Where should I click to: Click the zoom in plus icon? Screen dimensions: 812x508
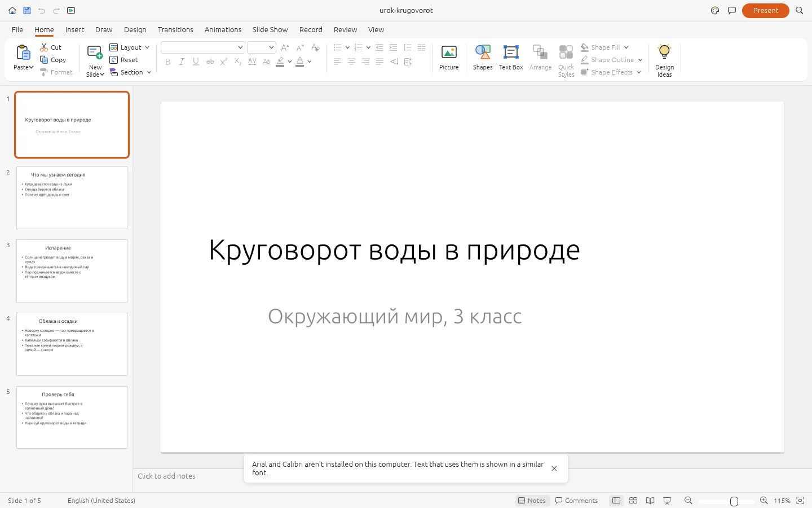click(764, 501)
